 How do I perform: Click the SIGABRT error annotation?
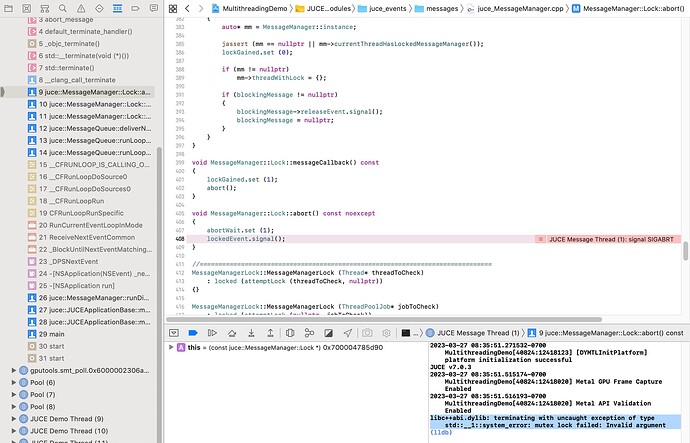608,239
